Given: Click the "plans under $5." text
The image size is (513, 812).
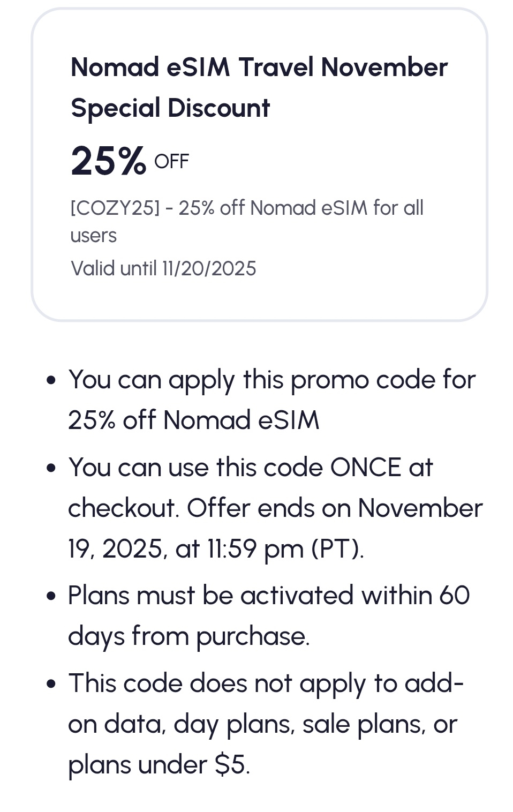Looking at the screenshot, I should click(159, 764).
